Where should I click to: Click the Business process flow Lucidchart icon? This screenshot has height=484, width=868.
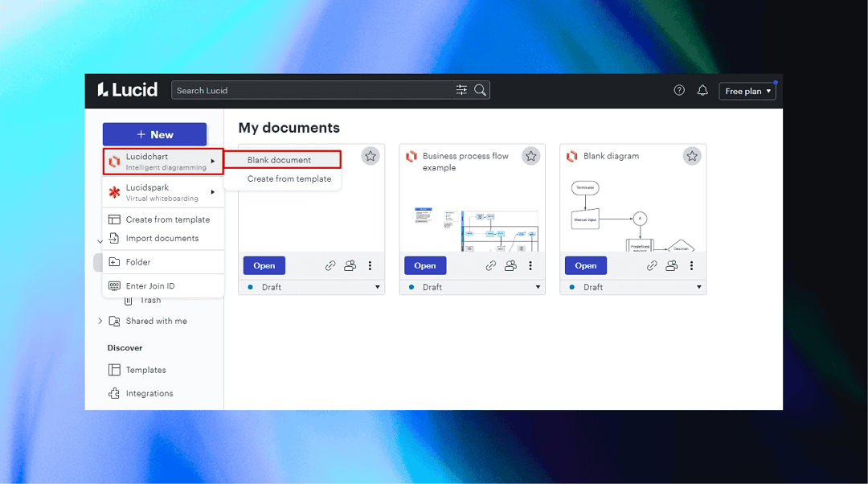click(411, 157)
